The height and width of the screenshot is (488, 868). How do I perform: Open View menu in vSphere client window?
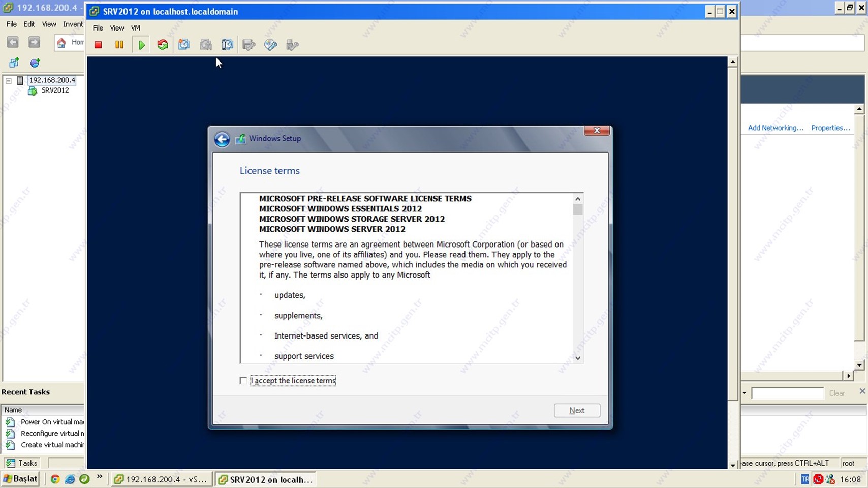click(x=49, y=24)
